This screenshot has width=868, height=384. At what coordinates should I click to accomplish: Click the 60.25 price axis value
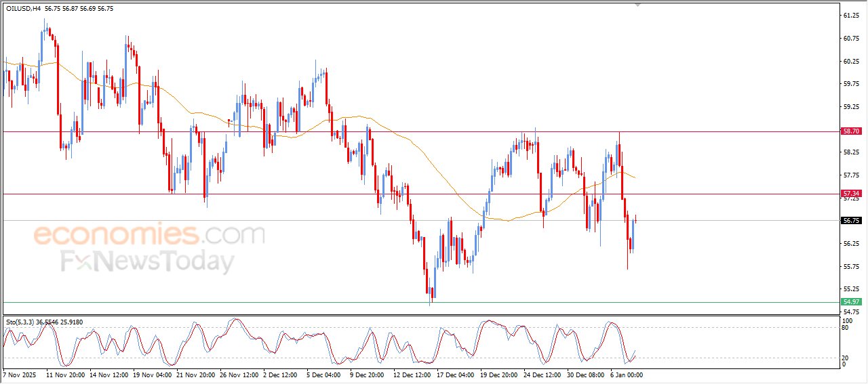(x=851, y=61)
